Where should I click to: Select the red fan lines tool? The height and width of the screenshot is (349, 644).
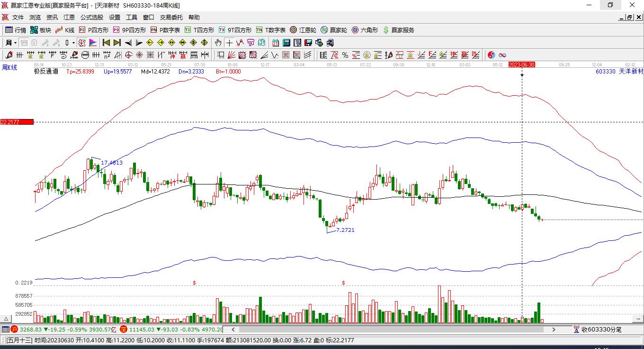point(231,55)
